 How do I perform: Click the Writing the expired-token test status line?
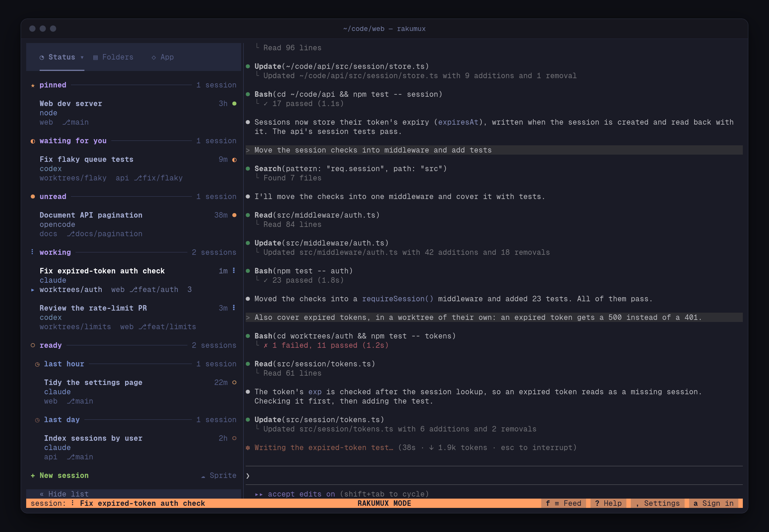(x=411, y=448)
